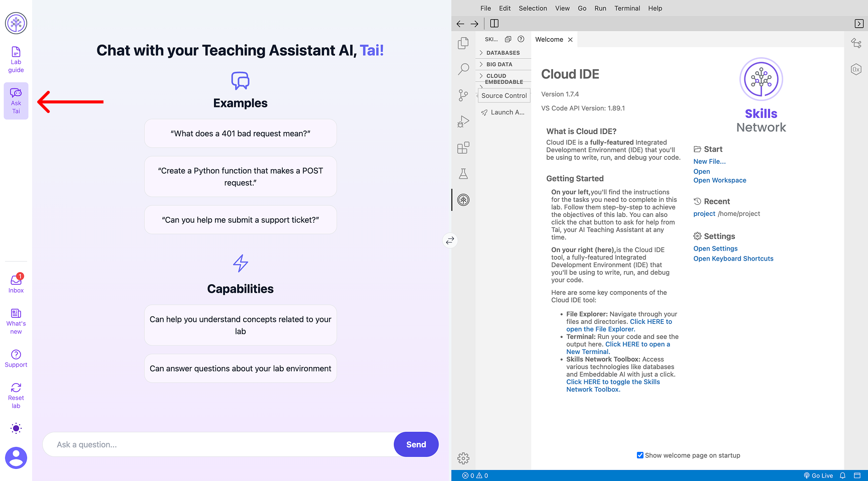868x481 pixels.
Task: Select the Welcome tab
Action: (549, 40)
